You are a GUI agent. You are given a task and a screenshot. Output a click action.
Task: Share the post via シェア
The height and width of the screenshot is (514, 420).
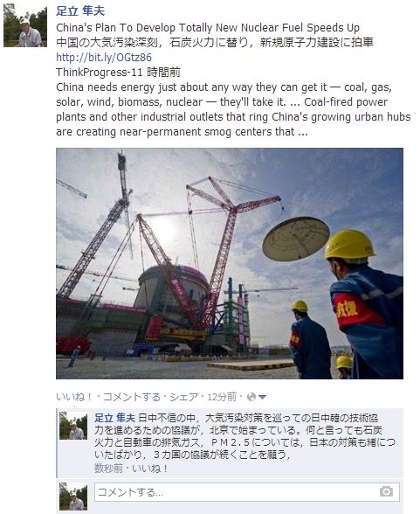pos(183,397)
